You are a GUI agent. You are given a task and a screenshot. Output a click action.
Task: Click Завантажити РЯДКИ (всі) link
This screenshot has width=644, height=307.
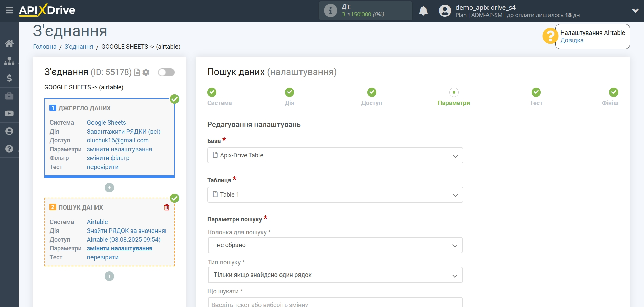124,132
